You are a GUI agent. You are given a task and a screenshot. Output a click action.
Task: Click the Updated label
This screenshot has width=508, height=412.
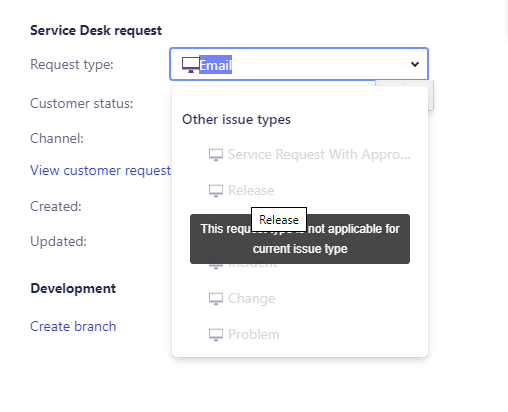coord(58,241)
